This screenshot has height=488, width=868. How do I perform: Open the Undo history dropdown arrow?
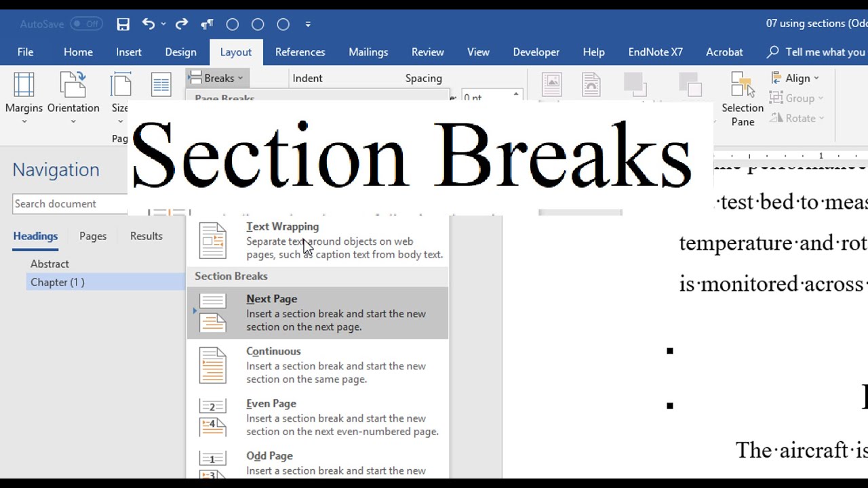[x=163, y=24]
